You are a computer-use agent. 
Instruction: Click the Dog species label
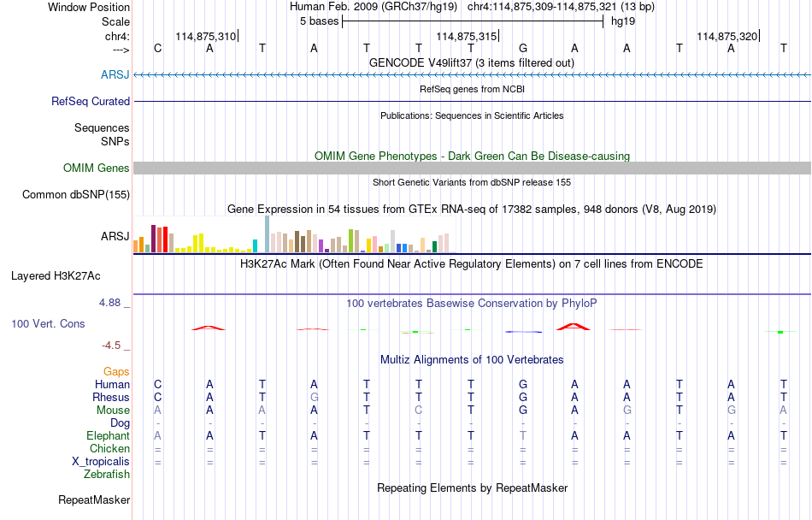120,423
